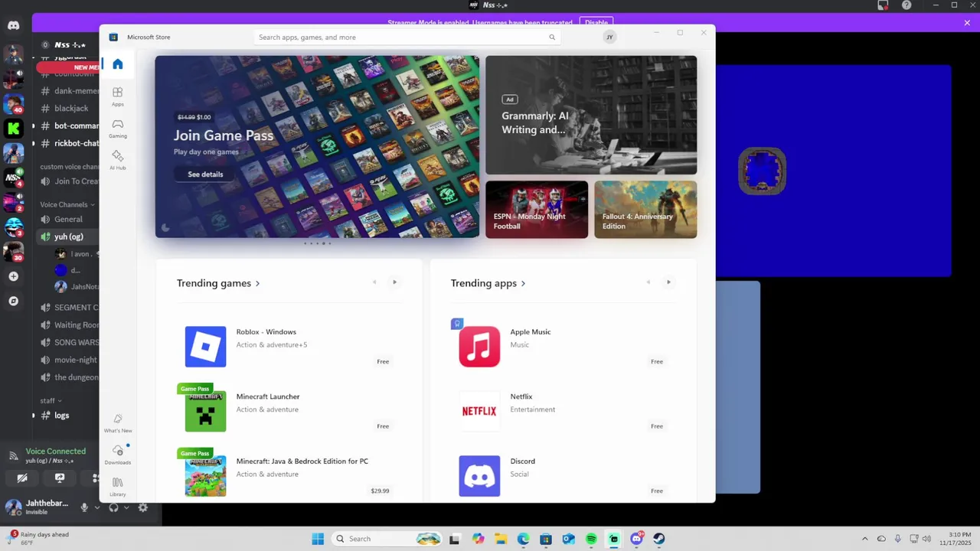Click the search magnifier in Store search box

tap(552, 37)
